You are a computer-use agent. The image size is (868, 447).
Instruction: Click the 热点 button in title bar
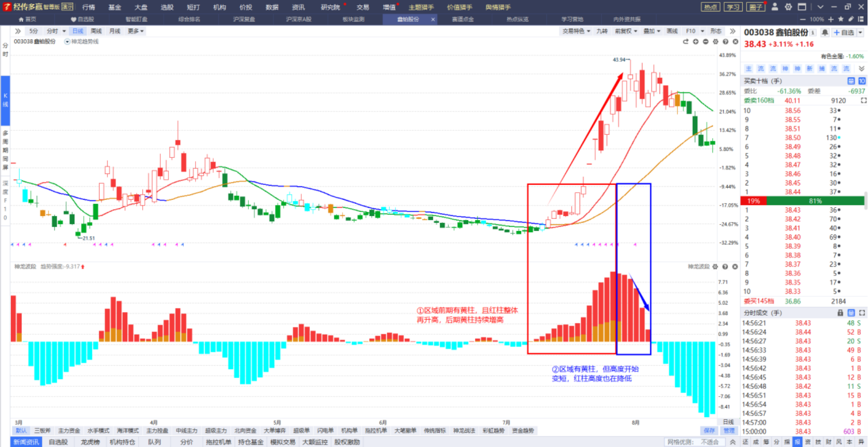coord(711,7)
